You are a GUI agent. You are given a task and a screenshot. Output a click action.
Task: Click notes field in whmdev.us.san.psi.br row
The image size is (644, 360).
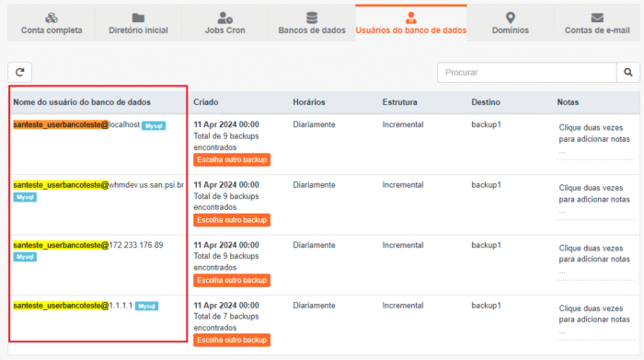click(x=595, y=201)
